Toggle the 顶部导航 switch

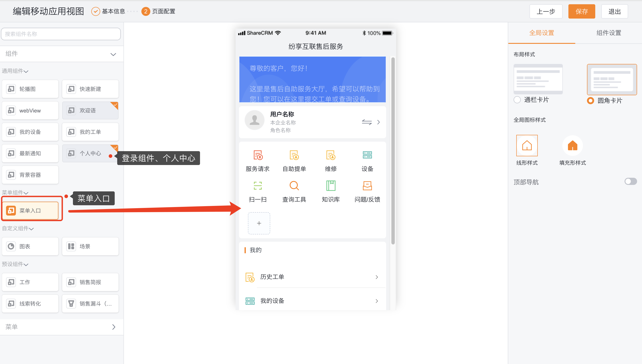click(x=631, y=182)
